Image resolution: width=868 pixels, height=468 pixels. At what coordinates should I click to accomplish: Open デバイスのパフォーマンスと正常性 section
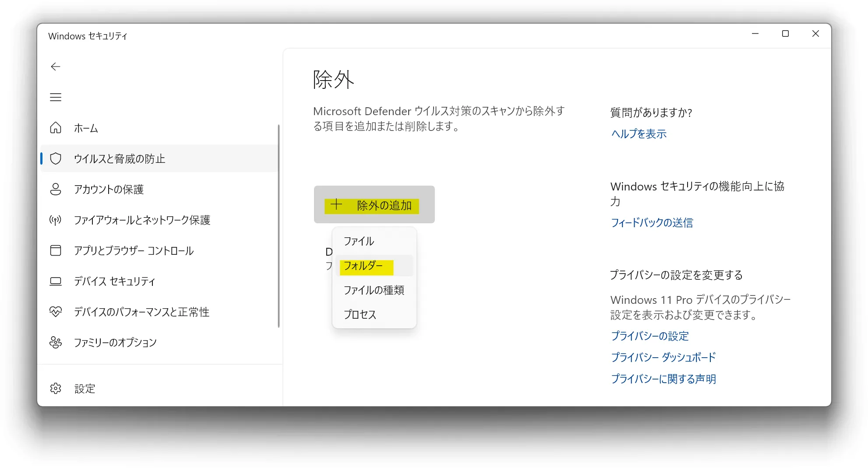click(x=159, y=312)
